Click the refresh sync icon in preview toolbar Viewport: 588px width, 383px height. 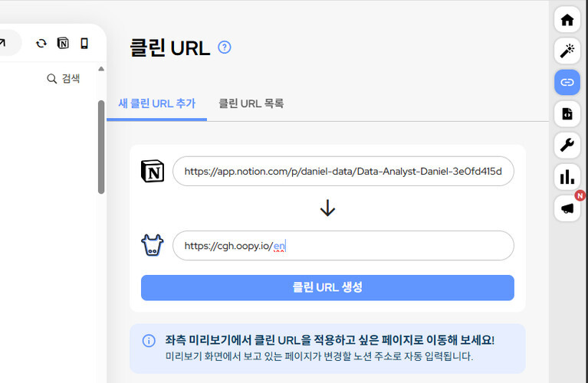click(x=41, y=44)
